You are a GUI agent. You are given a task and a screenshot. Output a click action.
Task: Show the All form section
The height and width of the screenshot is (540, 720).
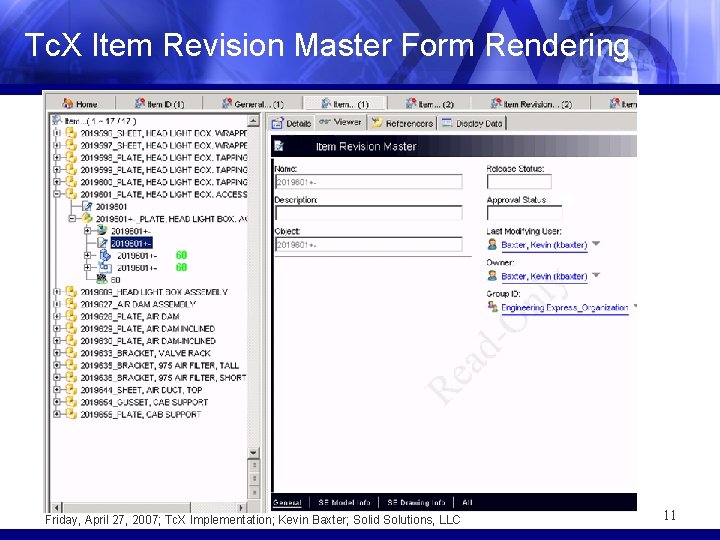pos(467,502)
